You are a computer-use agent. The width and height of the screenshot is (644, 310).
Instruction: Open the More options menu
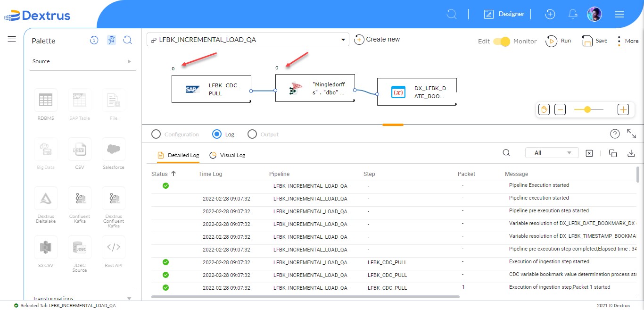click(628, 41)
